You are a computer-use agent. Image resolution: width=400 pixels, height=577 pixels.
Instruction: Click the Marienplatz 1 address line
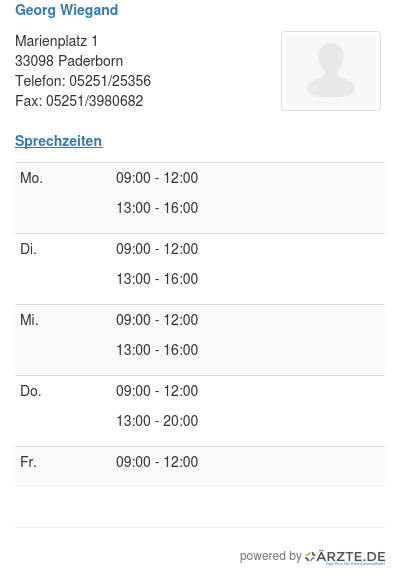tap(56, 41)
